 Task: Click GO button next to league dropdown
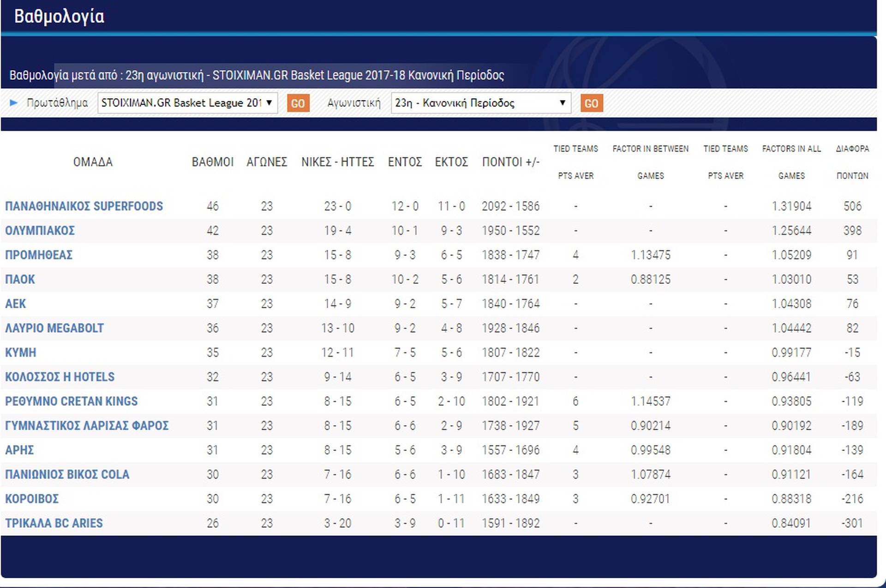coord(298,103)
